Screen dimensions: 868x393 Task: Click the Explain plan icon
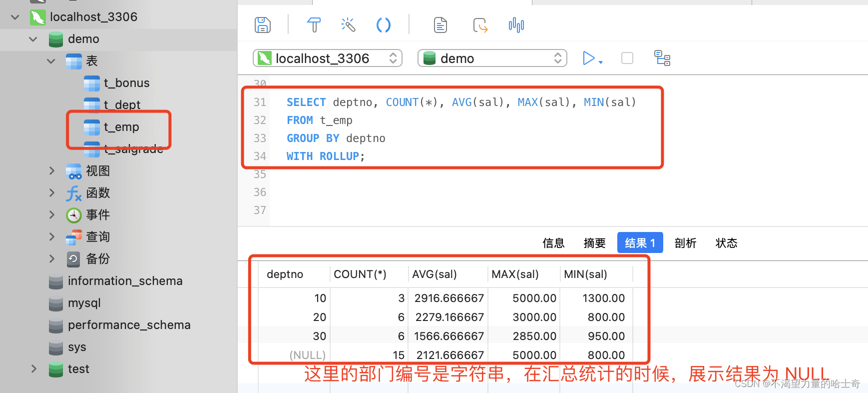click(662, 58)
